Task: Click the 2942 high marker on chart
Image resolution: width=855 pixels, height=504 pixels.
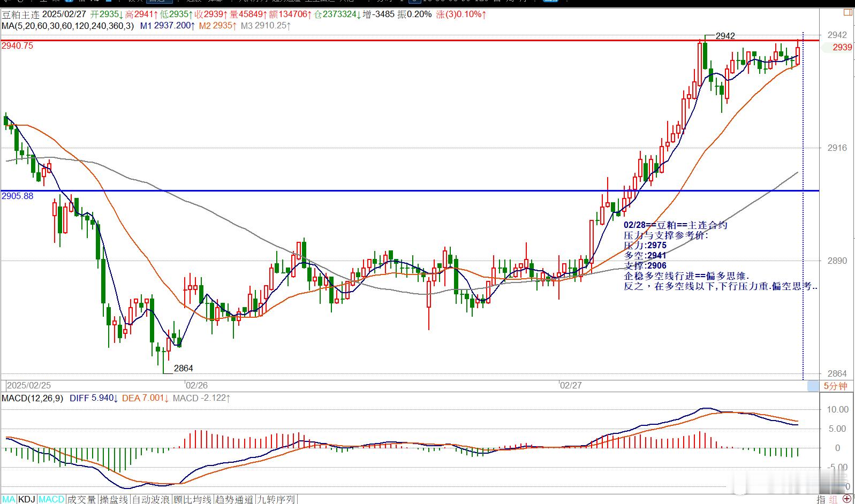Action: coord(725,36)
